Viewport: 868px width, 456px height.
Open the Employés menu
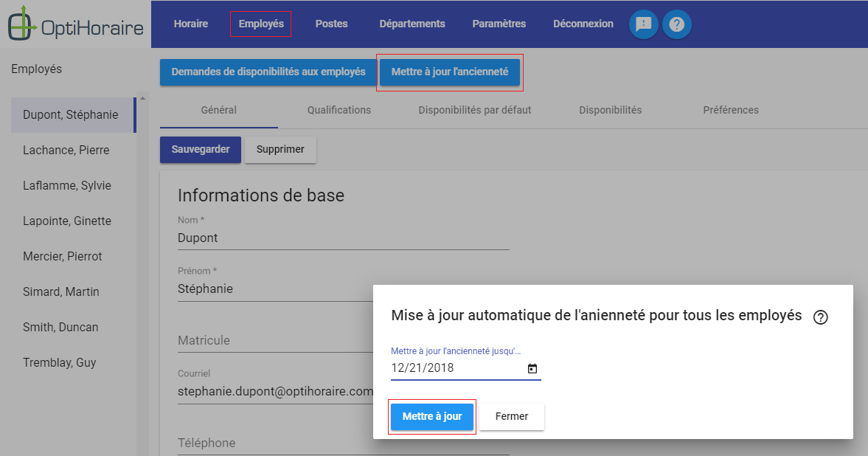261,24
